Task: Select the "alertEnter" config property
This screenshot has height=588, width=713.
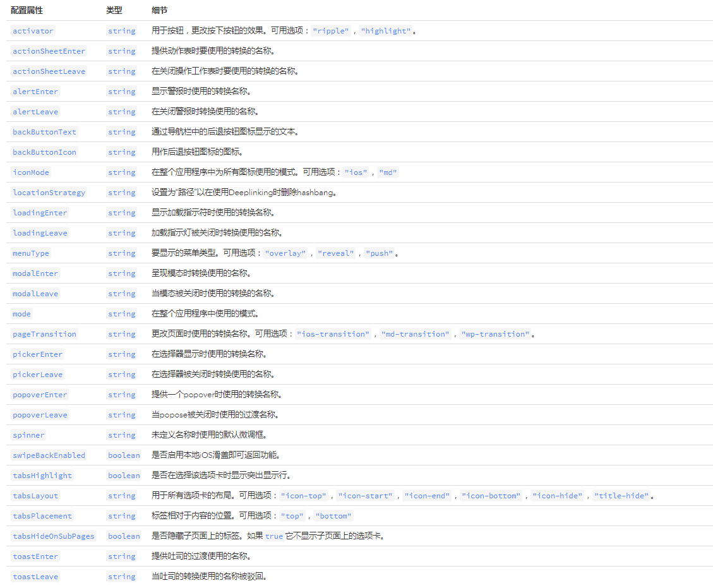Action: 35,92
